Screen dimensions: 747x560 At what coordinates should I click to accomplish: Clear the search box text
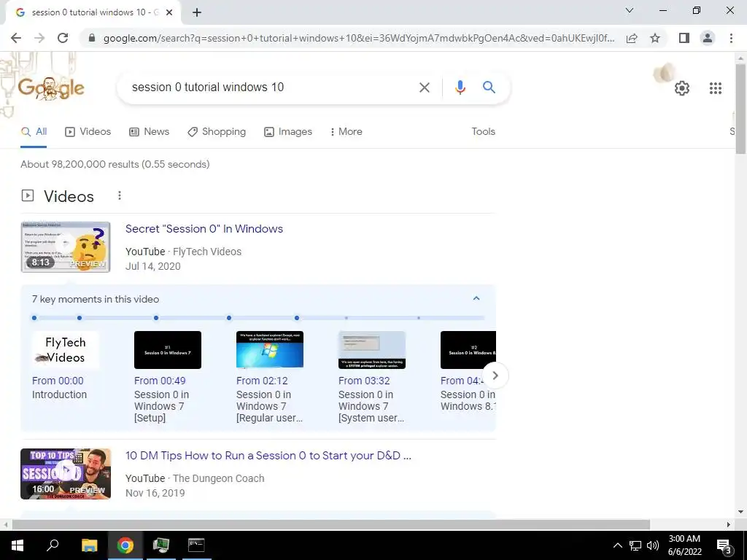(x=424, y=87)
